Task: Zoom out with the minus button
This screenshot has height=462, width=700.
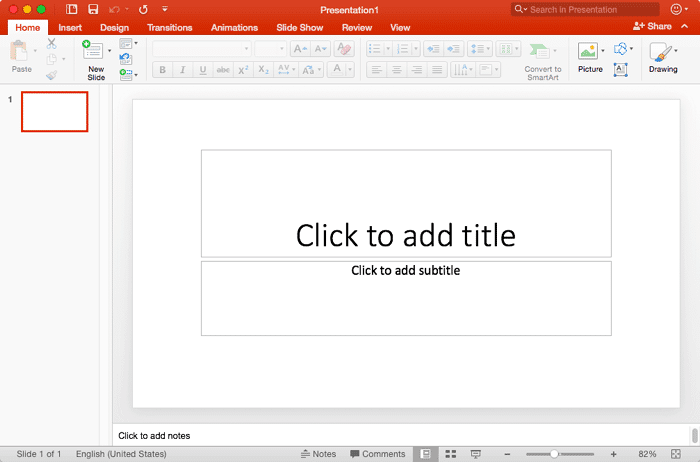Action: 507,454
